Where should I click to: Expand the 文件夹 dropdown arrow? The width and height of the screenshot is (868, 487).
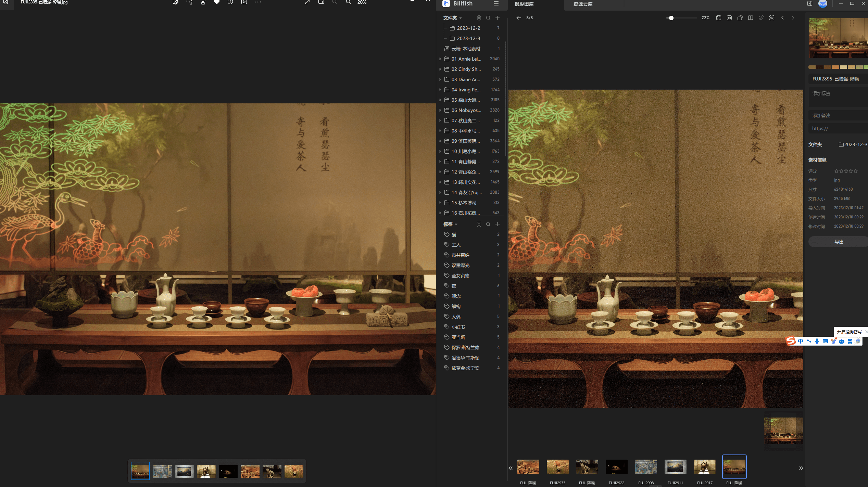pos(461,18)
